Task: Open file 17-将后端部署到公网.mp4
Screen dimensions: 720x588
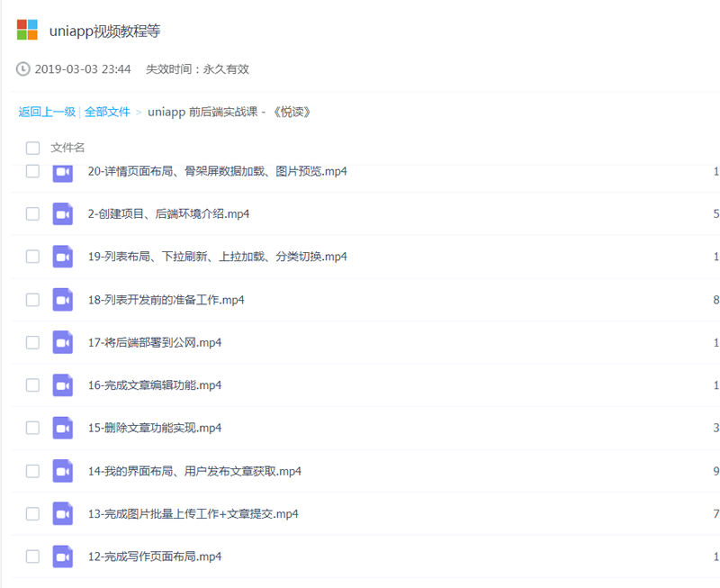Action: click(x=154, y=342)
